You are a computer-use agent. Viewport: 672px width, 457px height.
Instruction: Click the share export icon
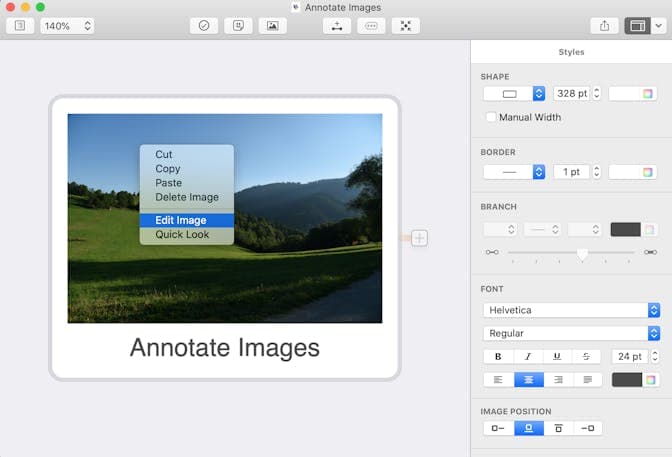coord(604,26)
